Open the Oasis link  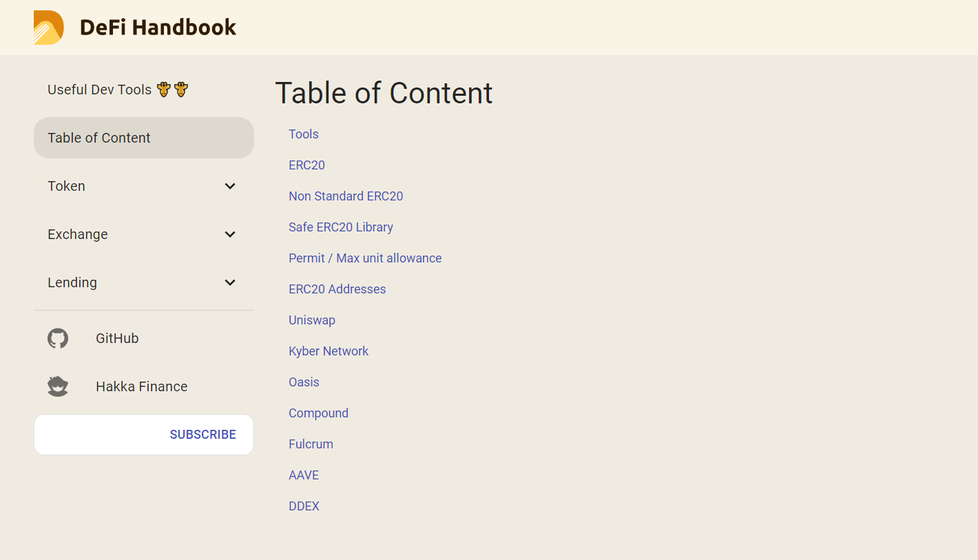point(304,382)
